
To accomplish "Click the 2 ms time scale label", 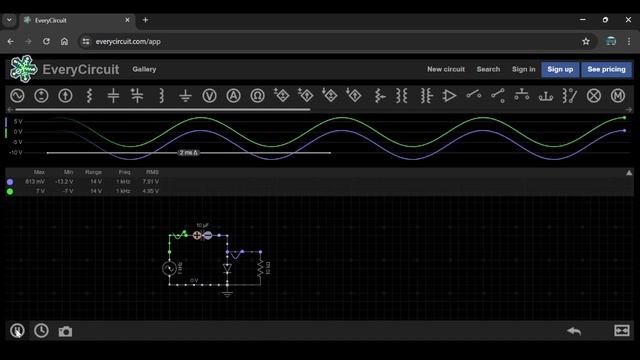I will click(x=188, y=153).
